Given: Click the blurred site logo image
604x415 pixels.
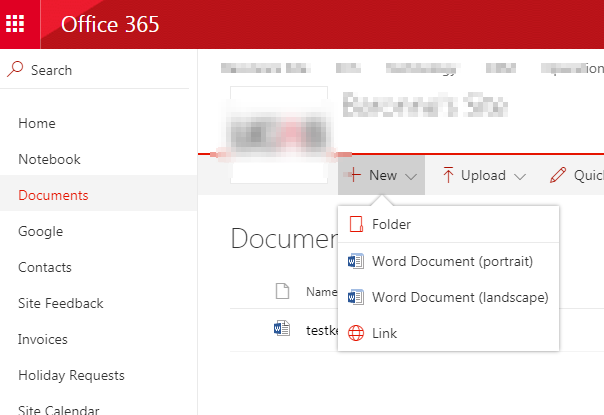Looking at the screenshot, I should 279,134.
